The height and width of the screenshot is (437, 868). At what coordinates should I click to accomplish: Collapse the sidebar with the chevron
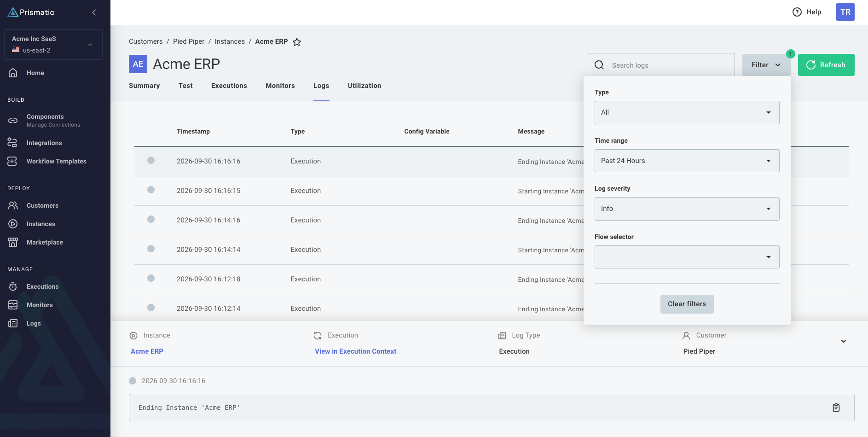94,12
